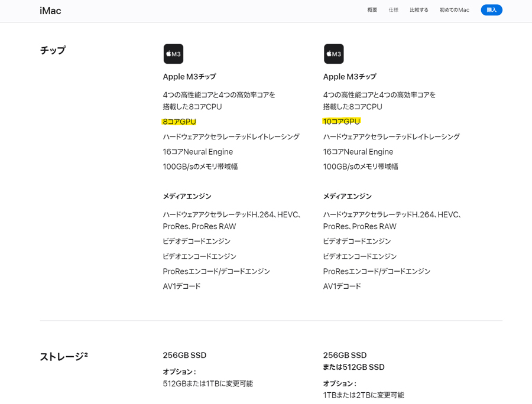Click left column 256GB SSD text

184,355
